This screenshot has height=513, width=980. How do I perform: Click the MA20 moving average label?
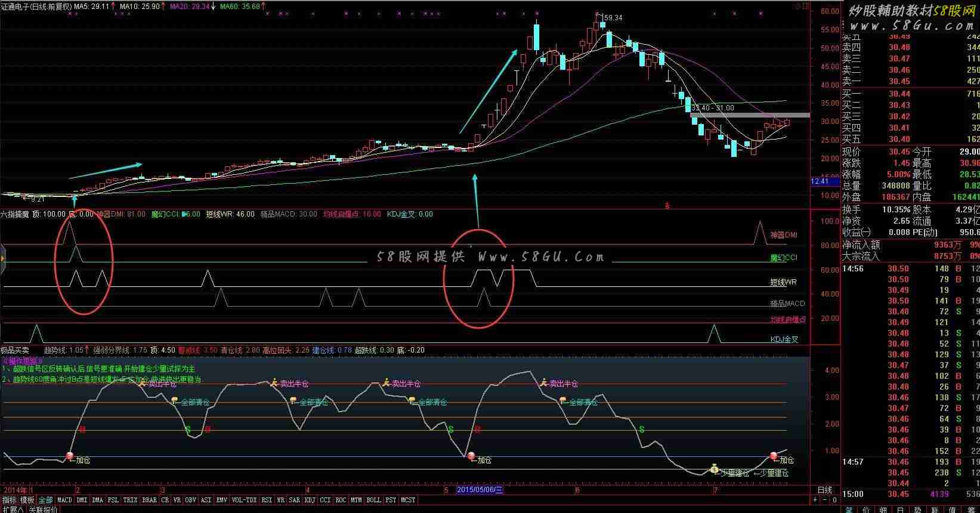coord(189,6)
